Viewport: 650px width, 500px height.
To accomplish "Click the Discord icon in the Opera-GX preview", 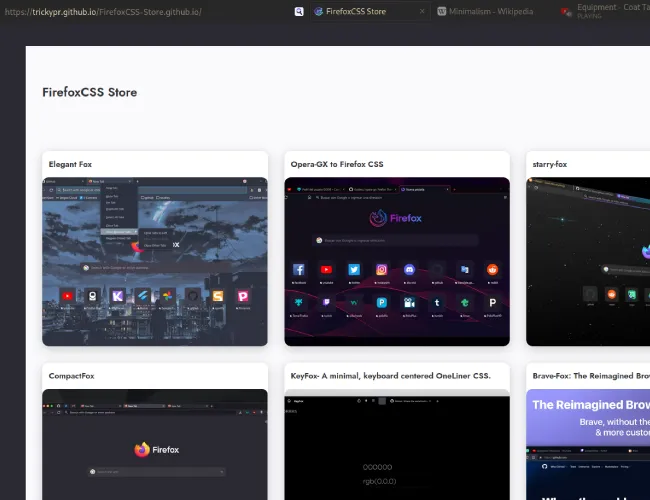I will 408,270.
